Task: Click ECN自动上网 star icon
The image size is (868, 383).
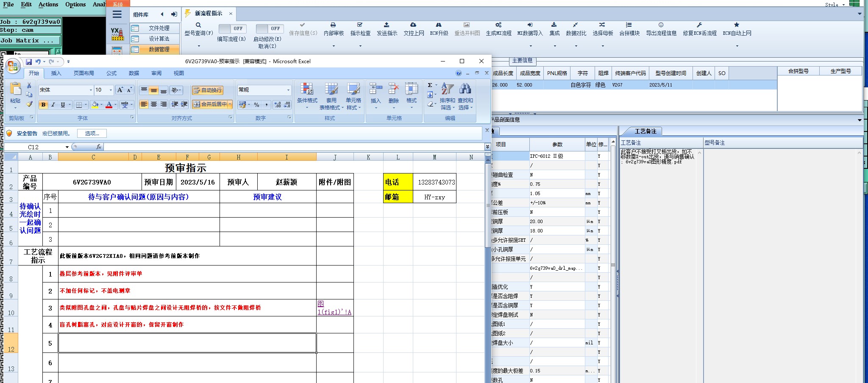Action: [x=737, y=25]
